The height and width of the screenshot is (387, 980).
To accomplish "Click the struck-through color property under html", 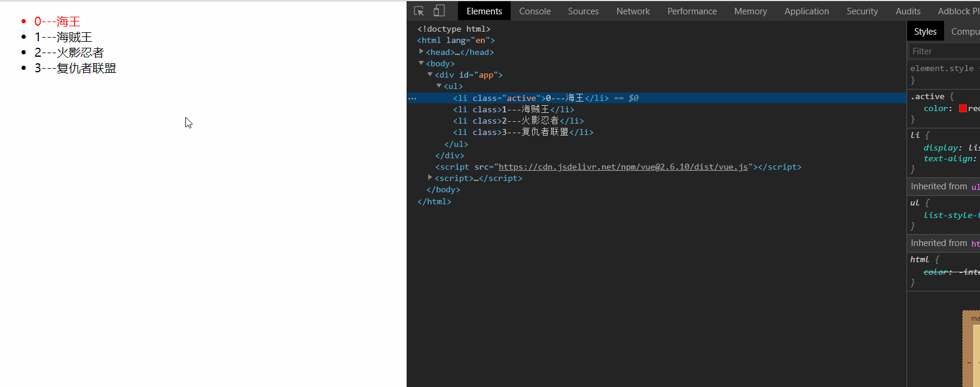I will click(x=936, y=272).
